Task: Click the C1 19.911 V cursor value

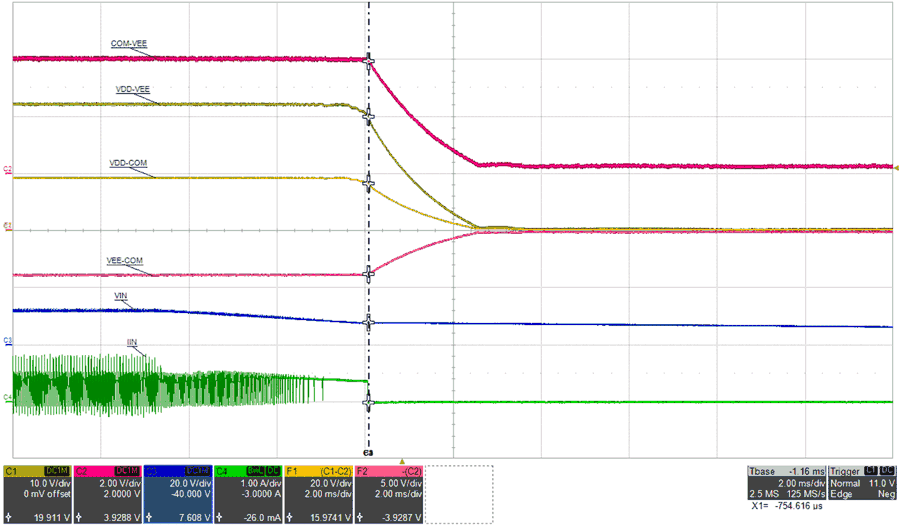Action: (52, 518)
